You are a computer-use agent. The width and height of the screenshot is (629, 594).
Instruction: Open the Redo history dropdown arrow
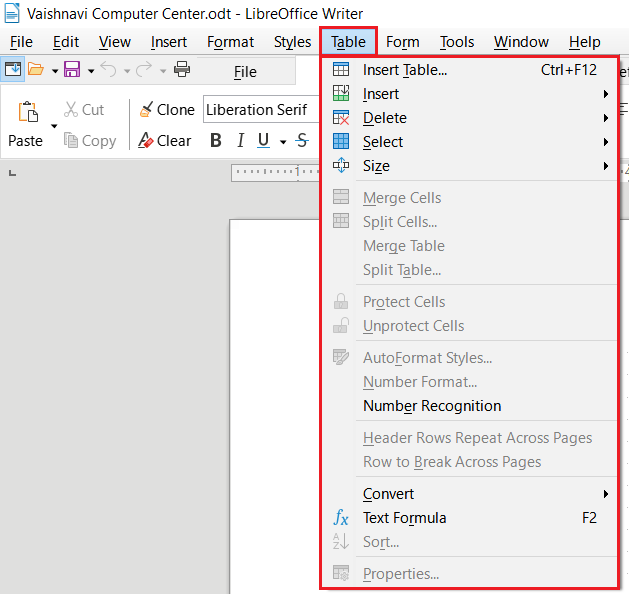click(x=163, y=71)
